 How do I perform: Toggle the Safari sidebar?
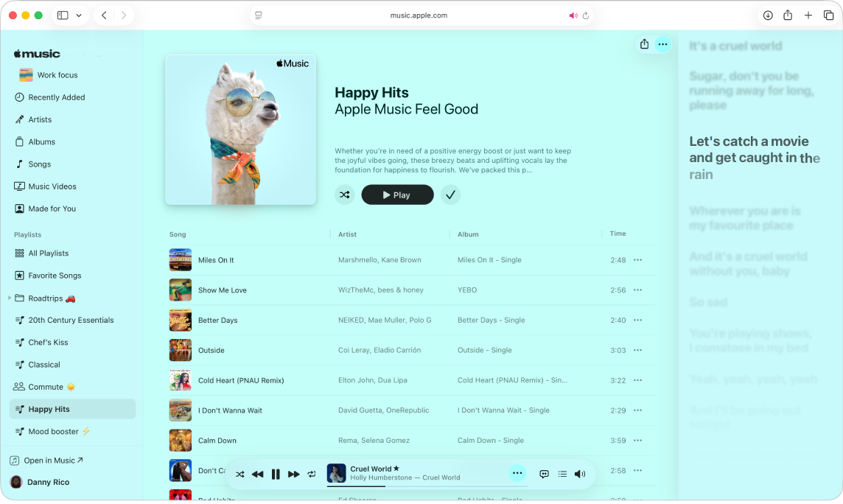(63, 15)
